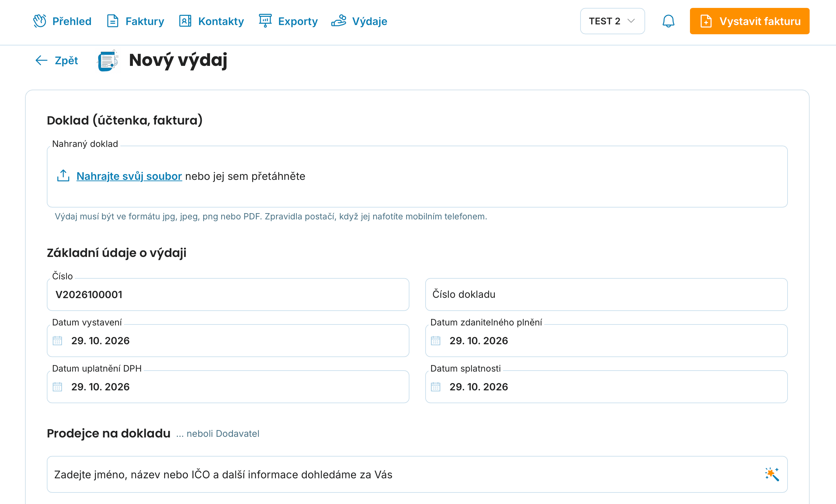
Task: Click the "neboli Dodavatel" subtitle text
Action: [218, 434]
